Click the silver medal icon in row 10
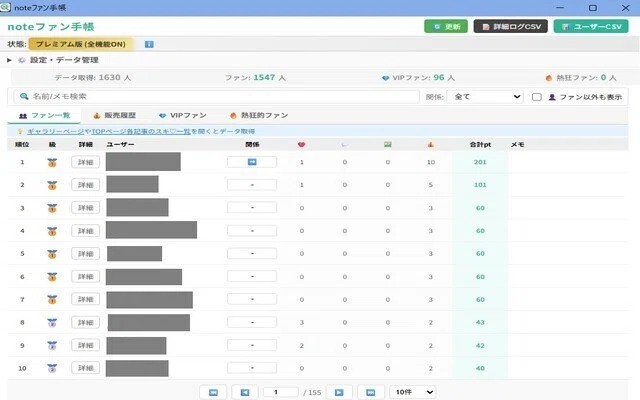 tap(52, 369)
